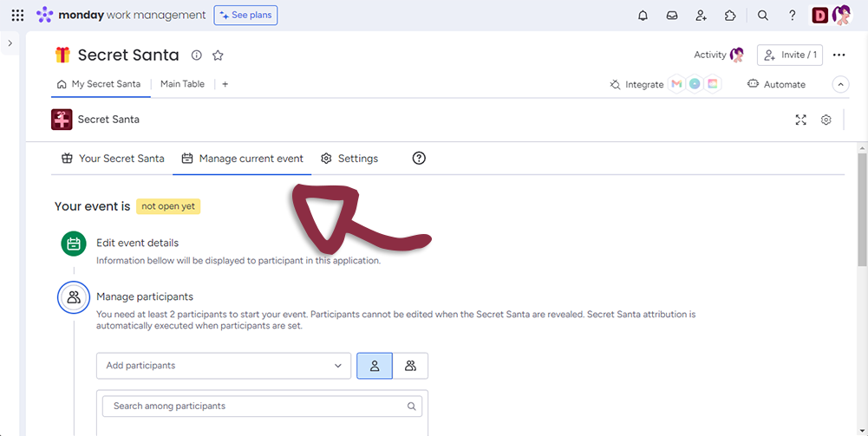Open the inbox tray icon
The width and height of the screenshot is (868, 436).
(x=671, y=16)
